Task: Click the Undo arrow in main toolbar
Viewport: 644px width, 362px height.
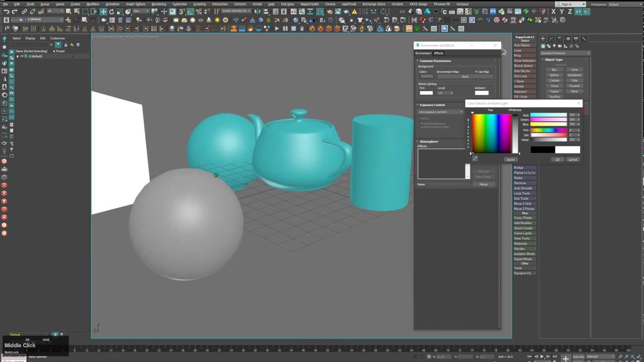Action: pos(7,12)
